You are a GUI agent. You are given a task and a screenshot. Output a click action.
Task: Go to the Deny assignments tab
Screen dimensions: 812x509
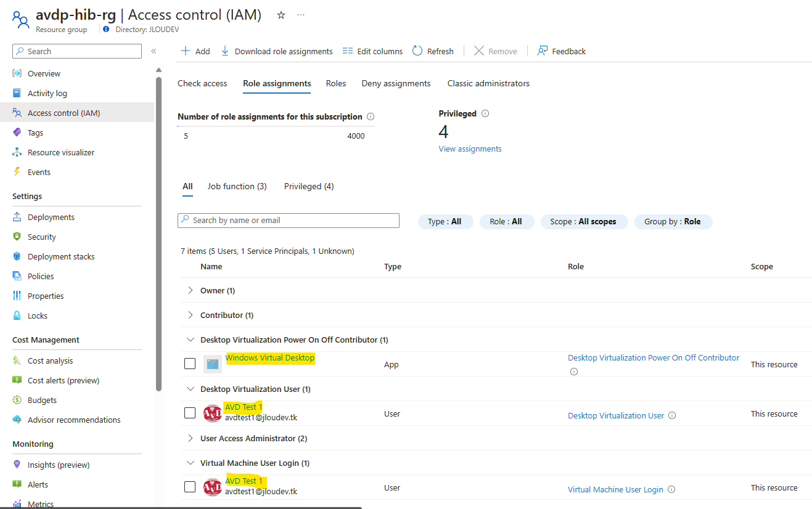(x=396, y=83)
